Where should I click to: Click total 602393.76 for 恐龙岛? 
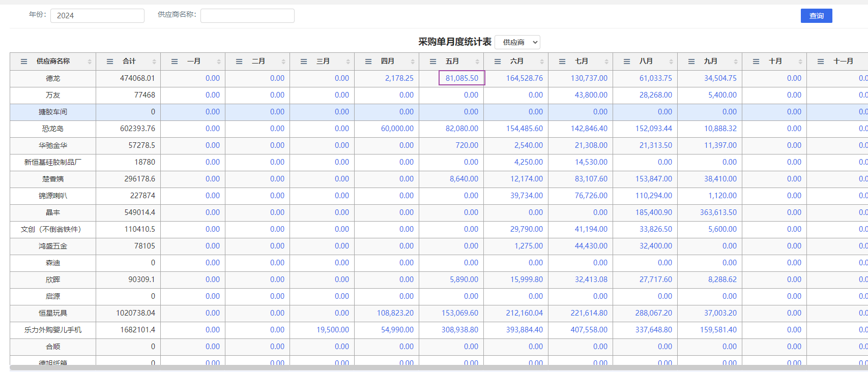[137, 129]
